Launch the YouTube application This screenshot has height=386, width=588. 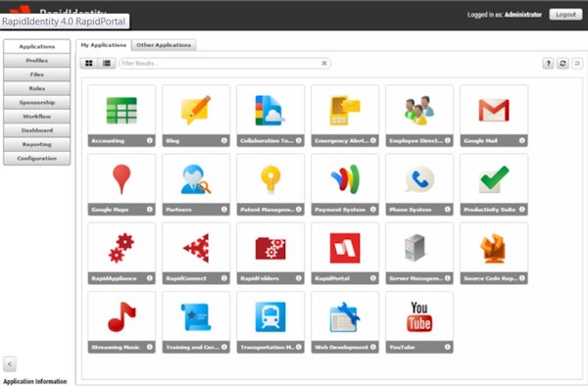pos(419,322)
